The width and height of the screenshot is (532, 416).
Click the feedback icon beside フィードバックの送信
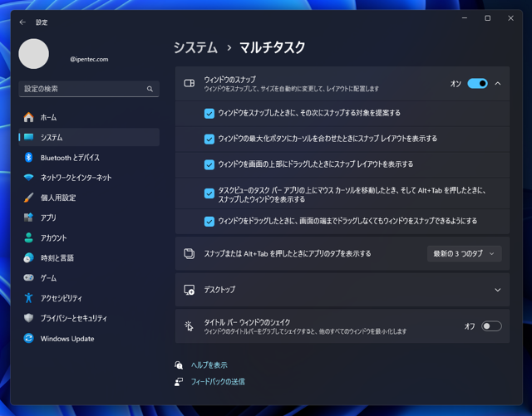point(179,382)
